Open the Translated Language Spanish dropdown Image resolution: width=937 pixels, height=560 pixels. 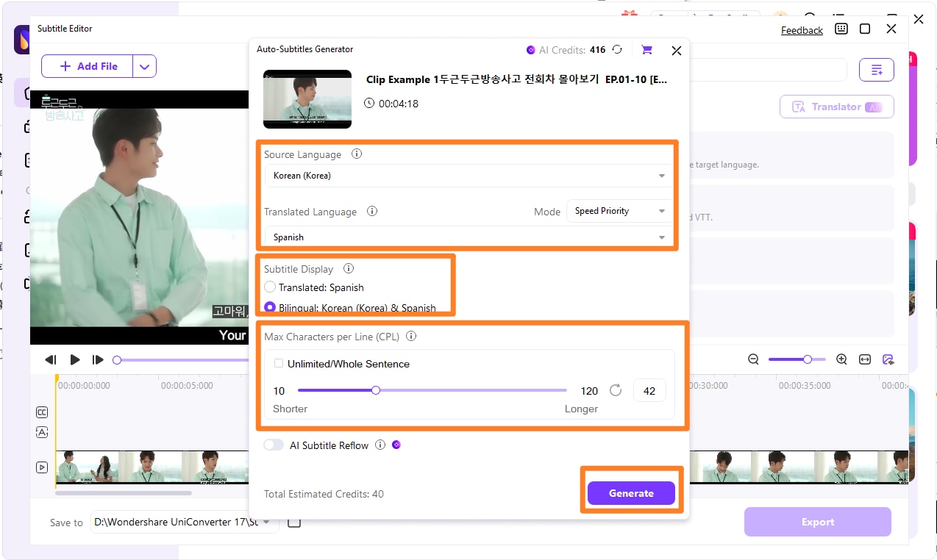468,237
